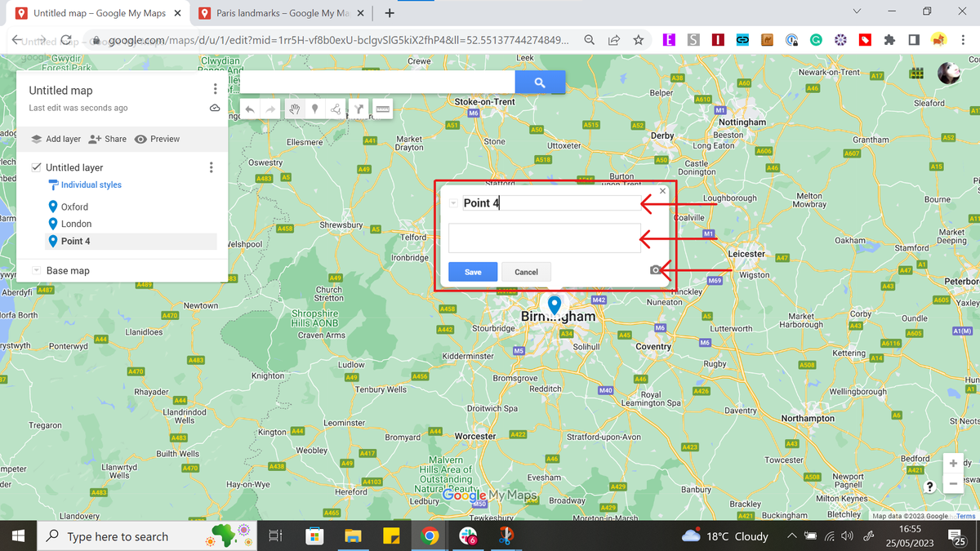980x551 pixels.
Task: Open the Measure distances tool
Action: tap(382, 109)
